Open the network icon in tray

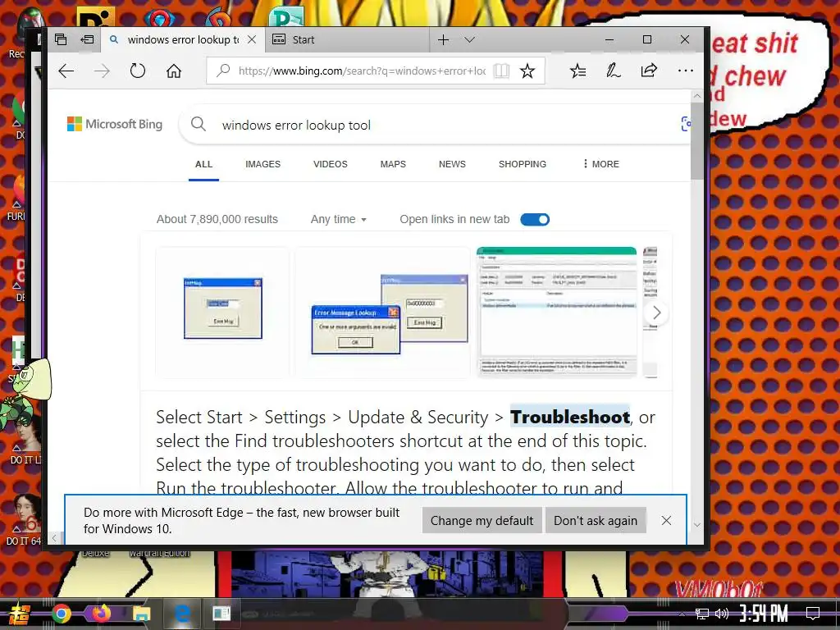coord(702,614)
